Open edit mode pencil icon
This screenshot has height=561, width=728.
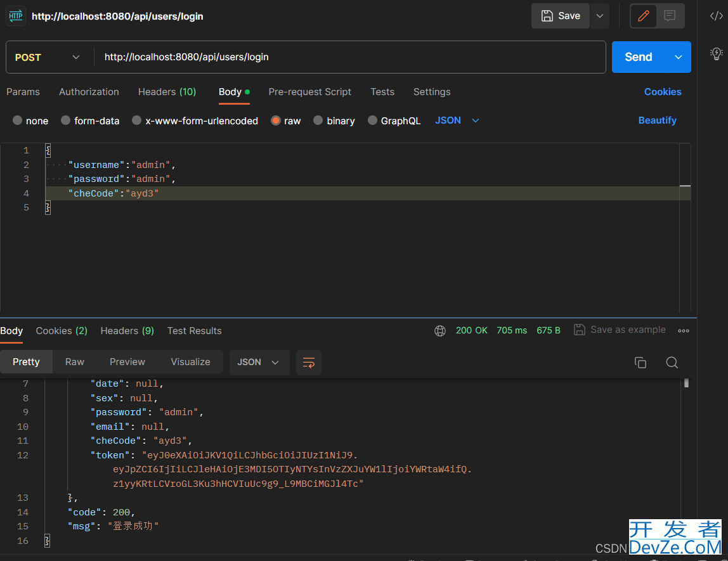(643, 16)
